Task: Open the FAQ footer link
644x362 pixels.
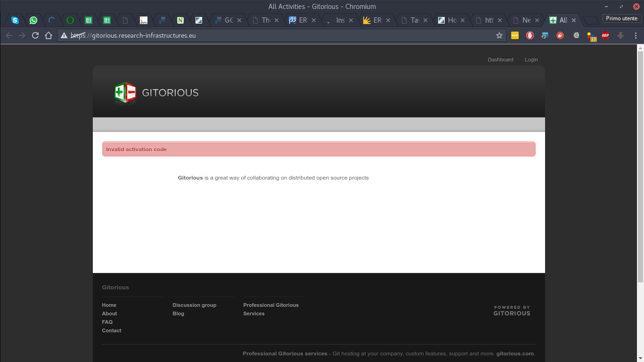Action: click(x=107, y=322)
